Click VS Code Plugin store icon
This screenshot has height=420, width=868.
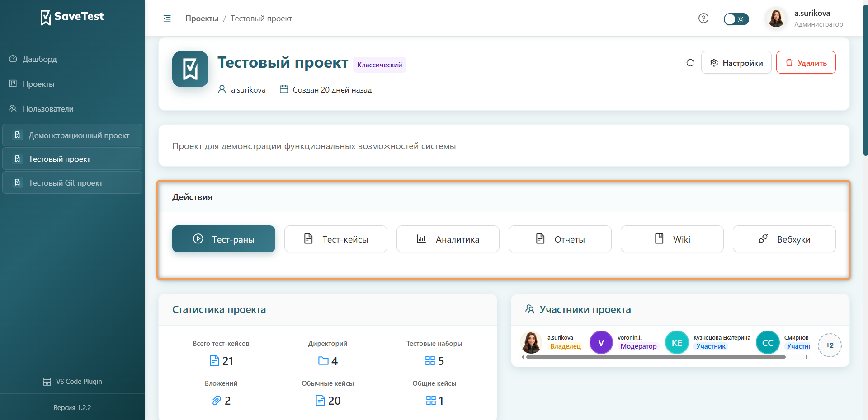(x=47, y=382)
